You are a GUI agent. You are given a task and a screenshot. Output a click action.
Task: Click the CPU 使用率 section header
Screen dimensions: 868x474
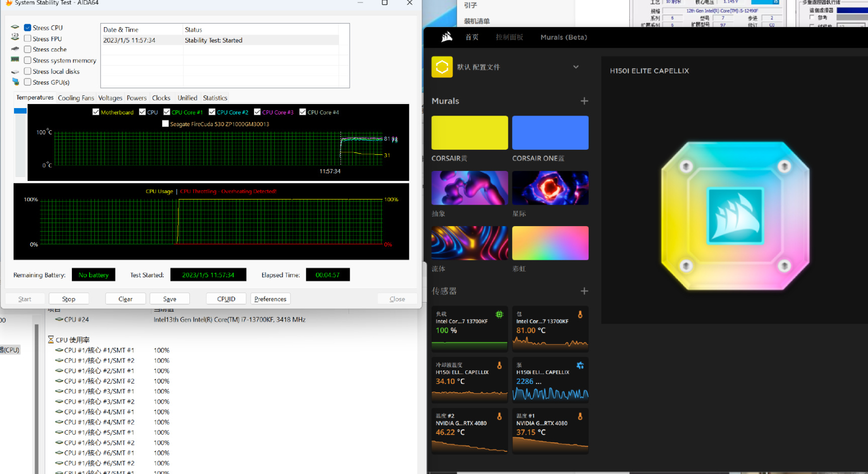point(73,340)
